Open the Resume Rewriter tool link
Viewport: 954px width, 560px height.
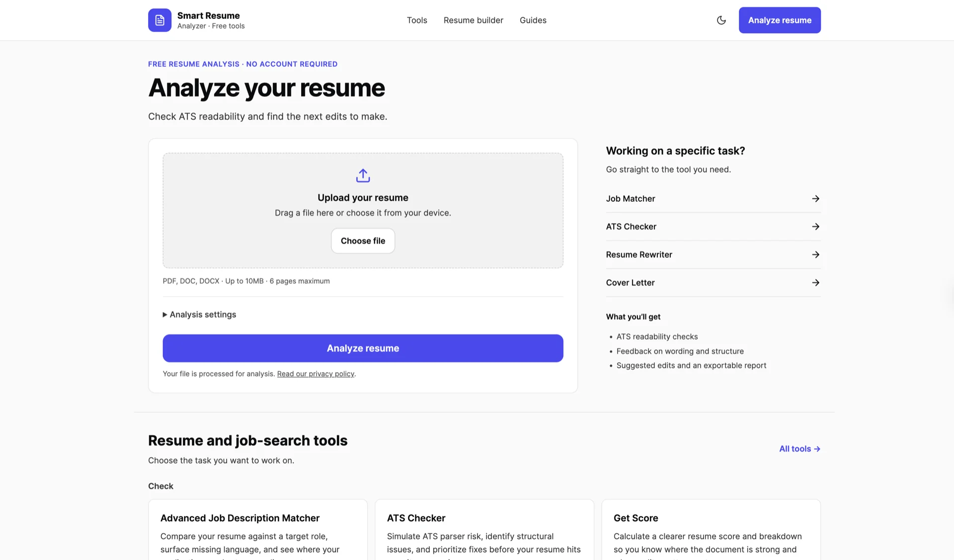(x=713, y=254)
